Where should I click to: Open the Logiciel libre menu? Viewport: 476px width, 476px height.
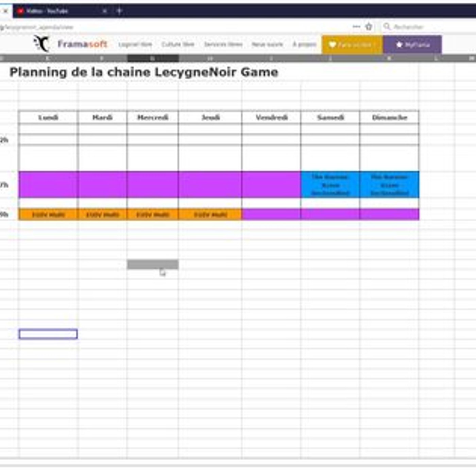point(135,45)
